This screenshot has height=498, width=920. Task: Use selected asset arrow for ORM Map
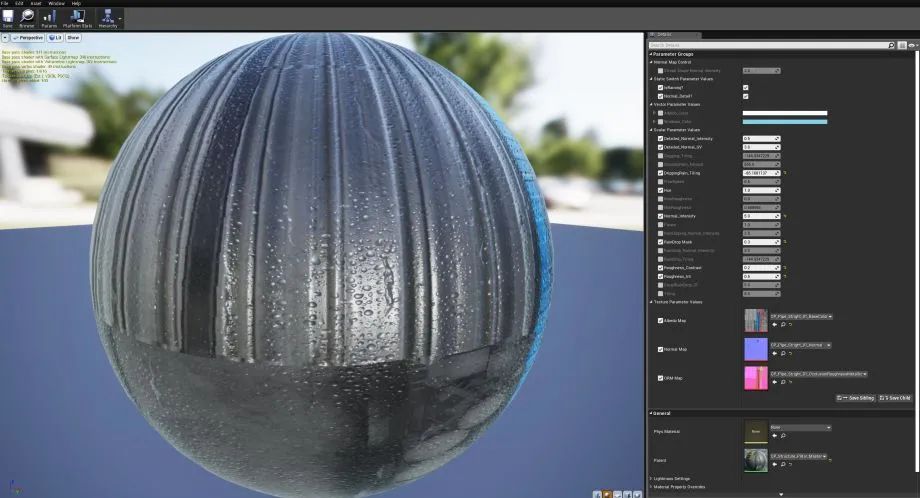774,382
